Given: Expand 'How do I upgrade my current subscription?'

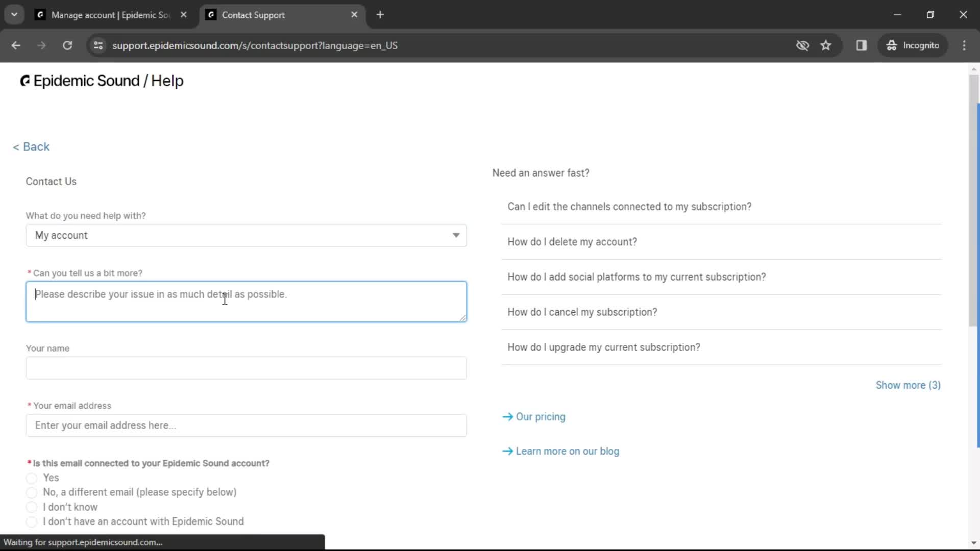Looking at the screenshot, I should tap(722, 347).
